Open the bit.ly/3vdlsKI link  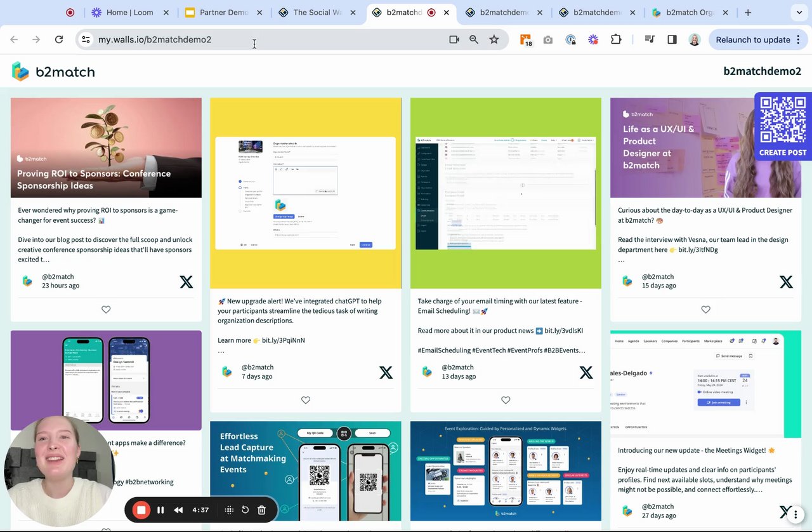point(564,331)
